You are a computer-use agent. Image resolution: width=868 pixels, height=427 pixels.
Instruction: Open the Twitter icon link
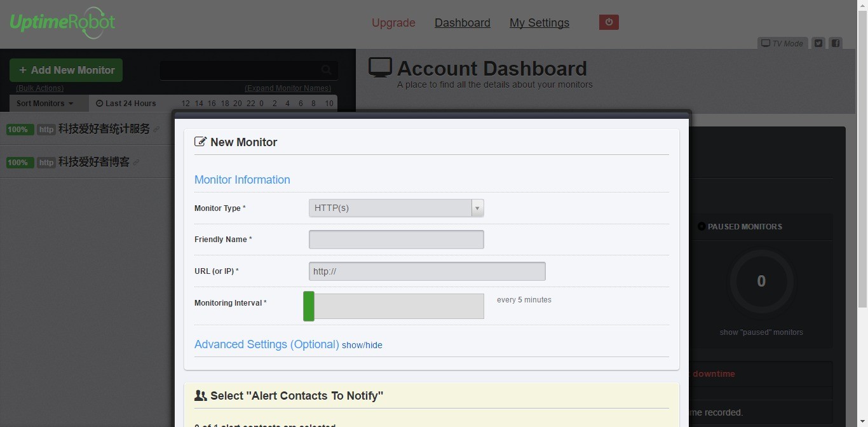point(818,43)
